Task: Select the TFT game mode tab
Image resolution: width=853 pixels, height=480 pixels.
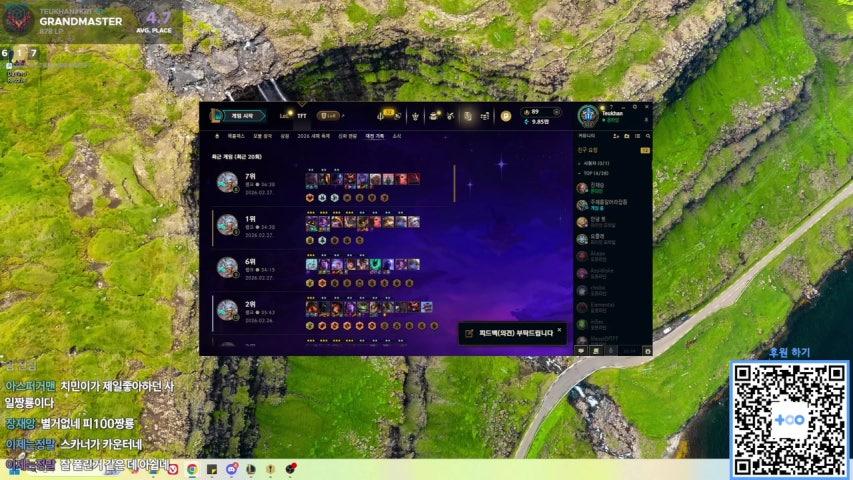Action: tap(301, 116)
